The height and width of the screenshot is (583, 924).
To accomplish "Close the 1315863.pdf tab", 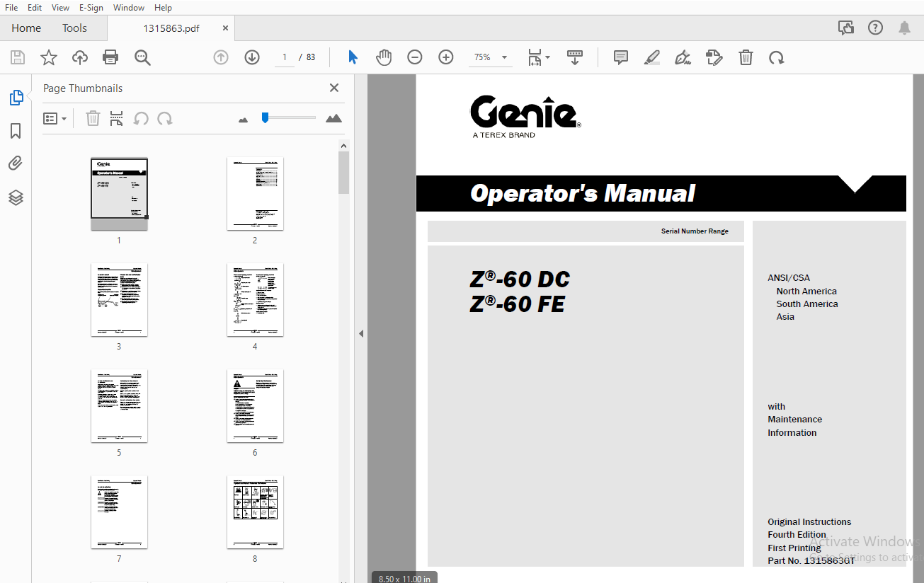I will point(225,28).
